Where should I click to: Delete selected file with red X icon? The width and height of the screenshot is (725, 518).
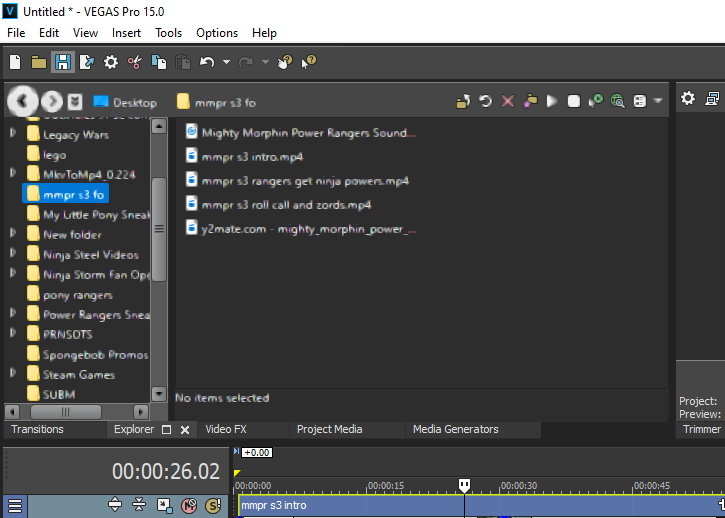click(x=508, y=101)
